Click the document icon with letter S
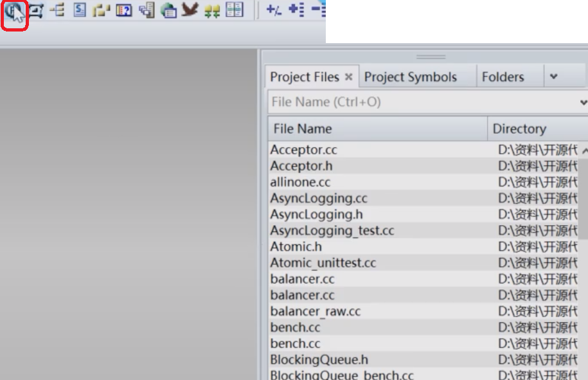This screenshot has height=380, width=588. coord(80,10)
